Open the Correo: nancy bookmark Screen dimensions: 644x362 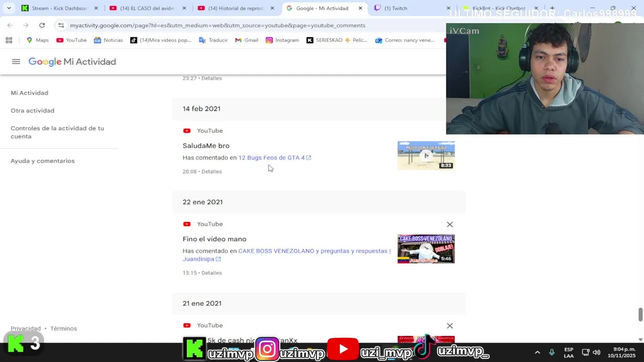tap(405, 40)
